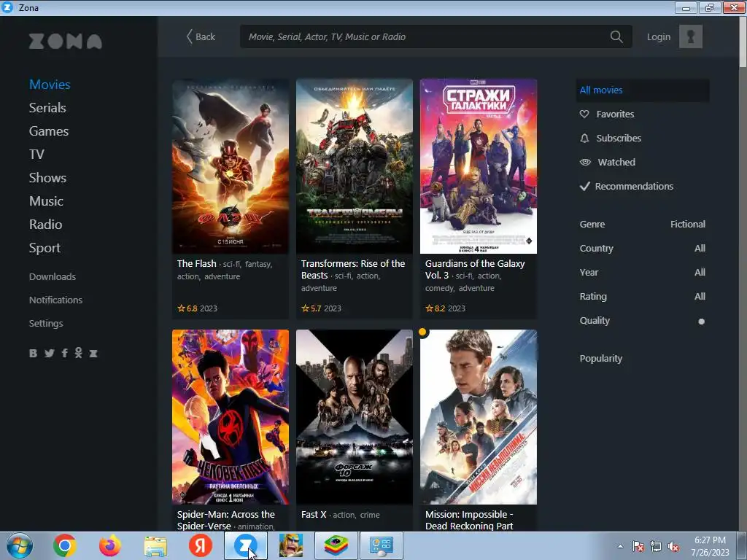
Task: Click the Recommendations checkmark icon
Action: pyautogui.click(x=584, y=186)
